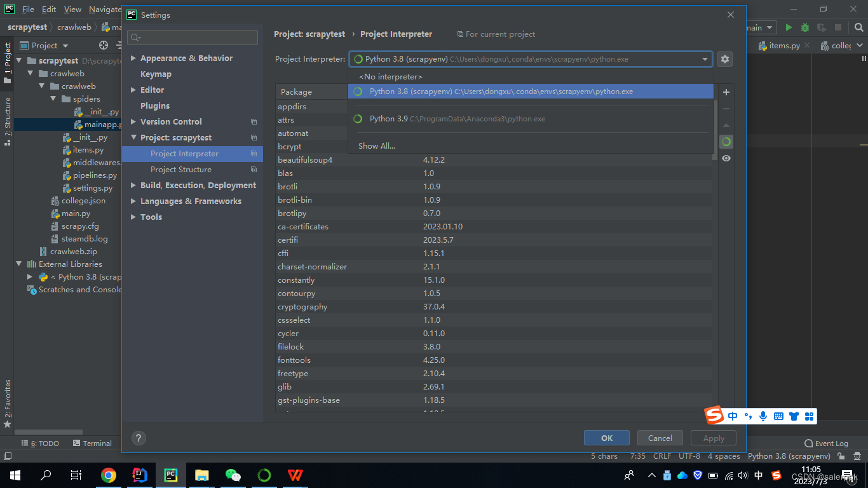Toggle the read-only lock in the status bar

coord(839,456)
